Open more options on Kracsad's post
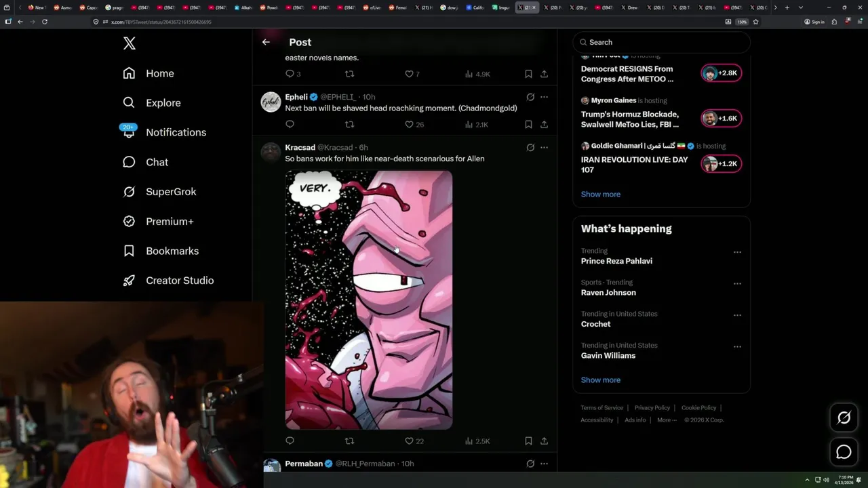The width and height of the screenshot is (868, 488). [x=544, y=147]
